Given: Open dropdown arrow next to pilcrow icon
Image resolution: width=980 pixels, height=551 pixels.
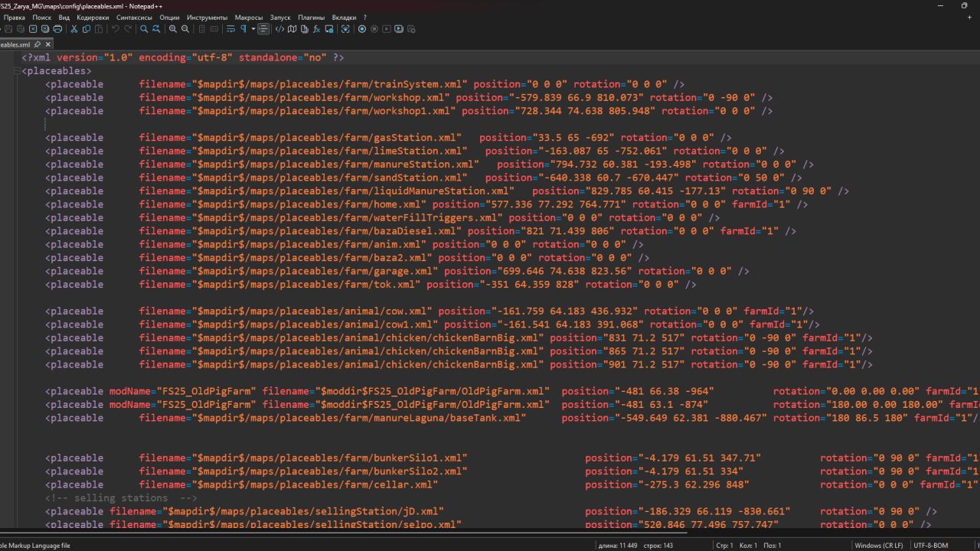Looking at the screenshot, I should (x=253, y=29).
